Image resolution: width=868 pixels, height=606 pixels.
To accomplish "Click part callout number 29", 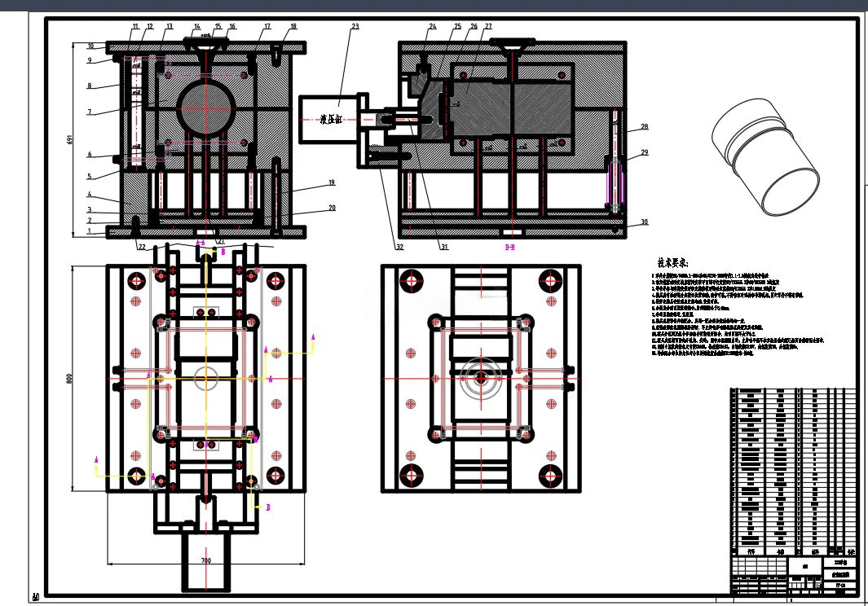I will (645, 152).
